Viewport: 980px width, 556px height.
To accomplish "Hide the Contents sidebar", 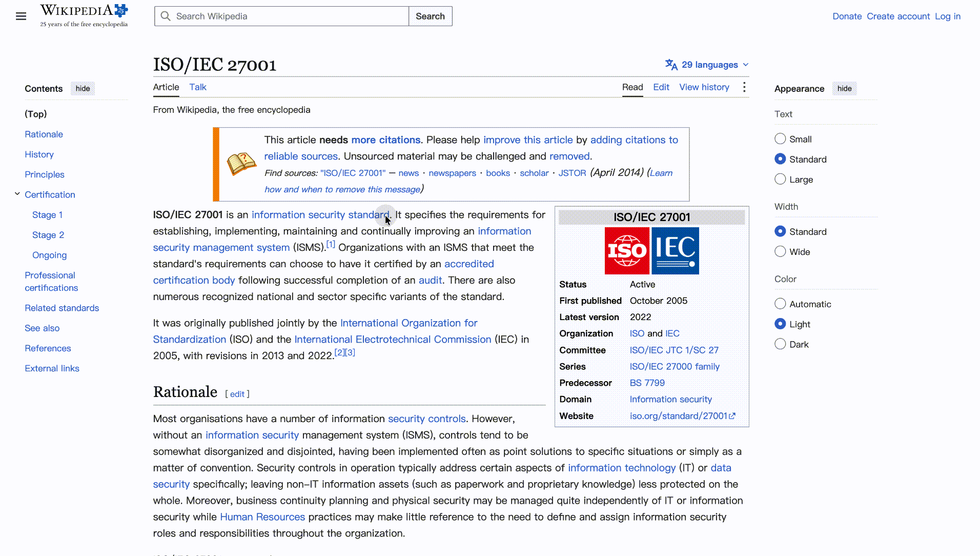I will [83, 88].
